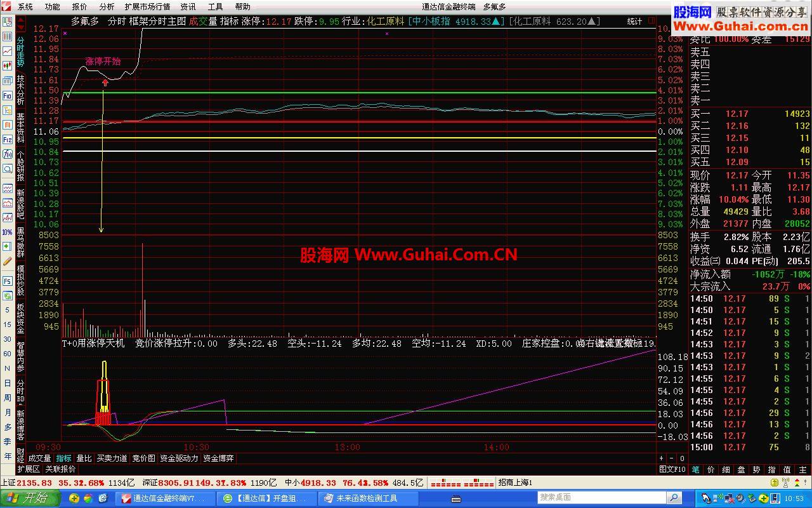812x508 pixels.
Task: Click the 统计 button at chart top
Action: 634,22
